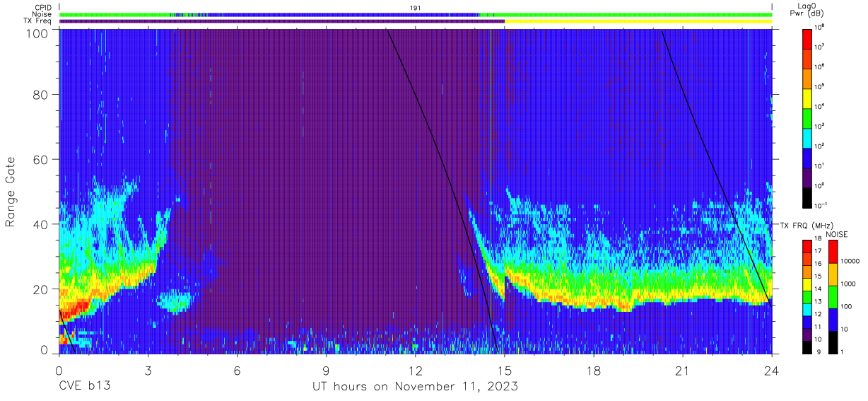Viewport: 868px width, 401px height.
Task: Click the 12 tick label on the UT hours axis
Action: click(416, 370)
